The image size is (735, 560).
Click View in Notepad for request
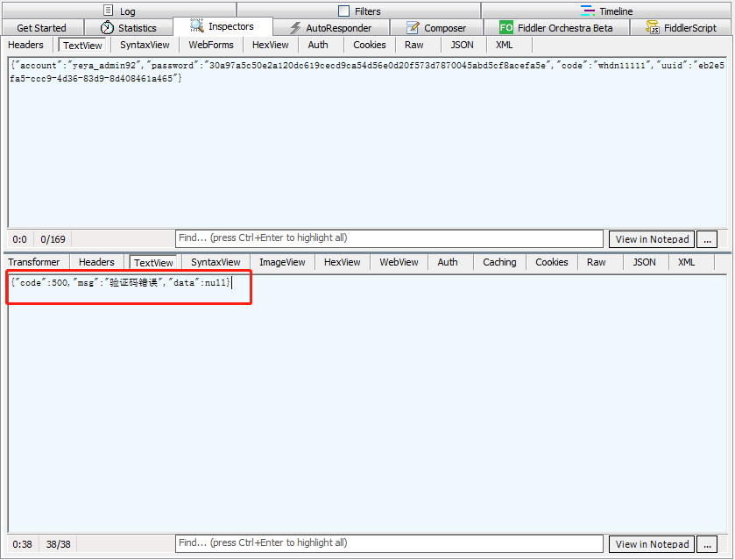[652, 239]
